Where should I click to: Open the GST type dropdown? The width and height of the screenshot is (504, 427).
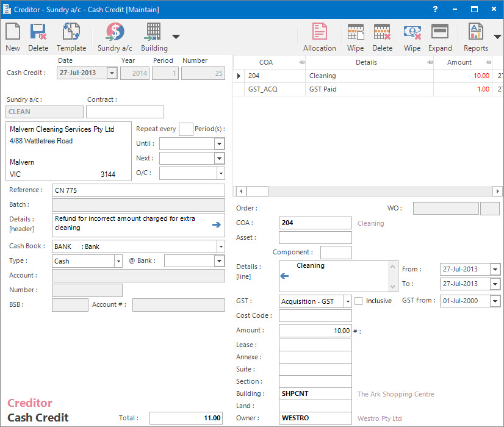347,301
